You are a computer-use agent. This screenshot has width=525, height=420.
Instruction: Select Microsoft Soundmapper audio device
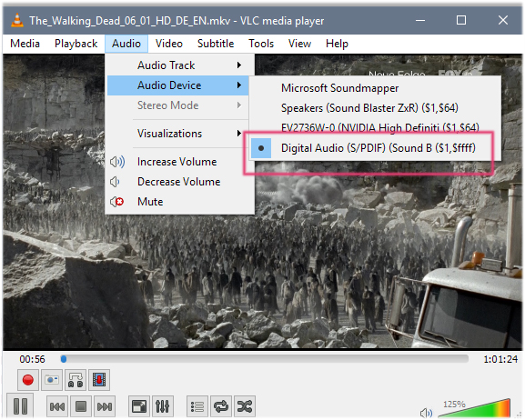click(375, 88)
